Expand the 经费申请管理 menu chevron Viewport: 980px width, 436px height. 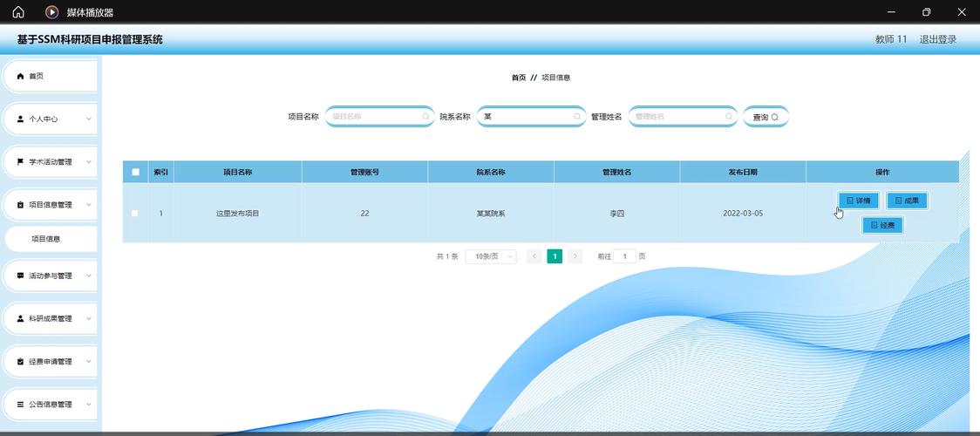point(89,362)
